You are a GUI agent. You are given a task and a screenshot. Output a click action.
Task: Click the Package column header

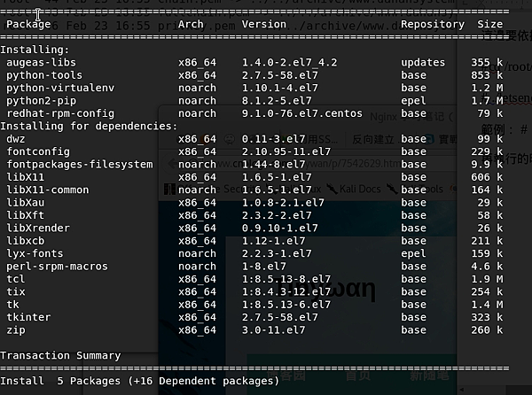(28, 25)
